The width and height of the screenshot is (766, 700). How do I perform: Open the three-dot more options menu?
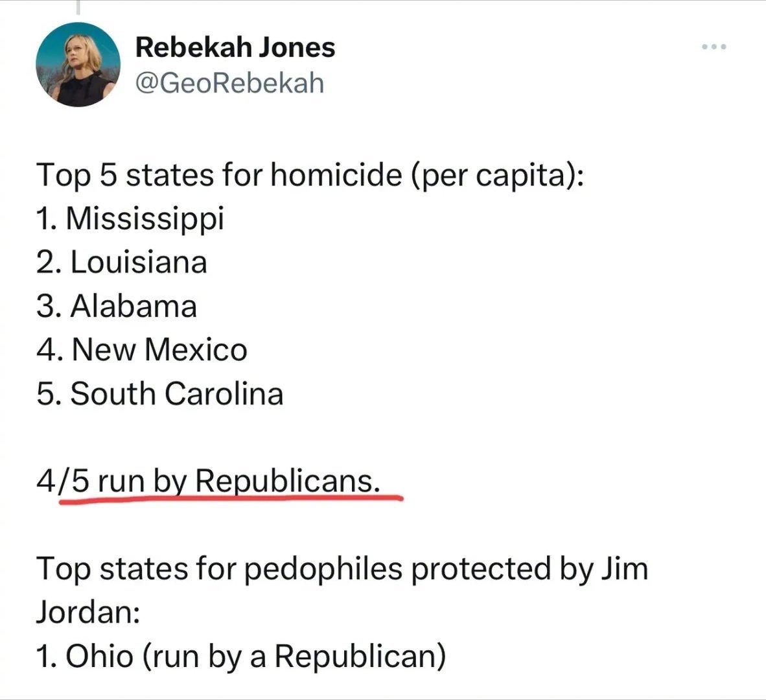[714, 47]
